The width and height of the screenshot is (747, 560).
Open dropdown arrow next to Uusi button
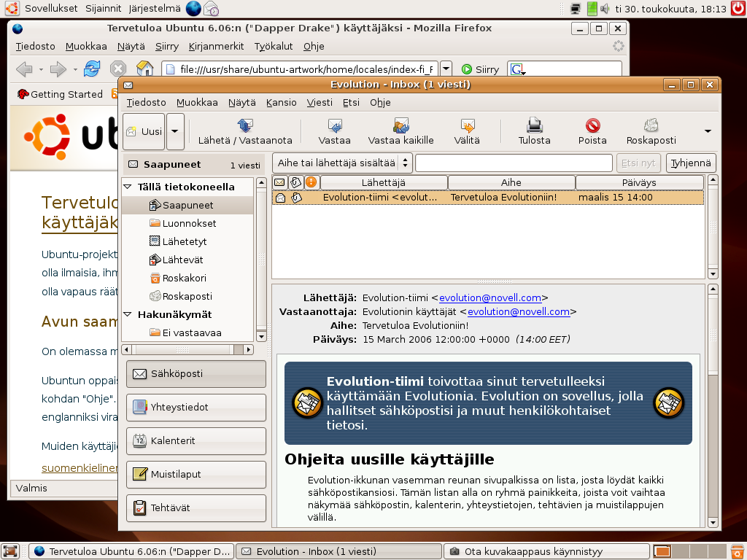pos(175,131)
